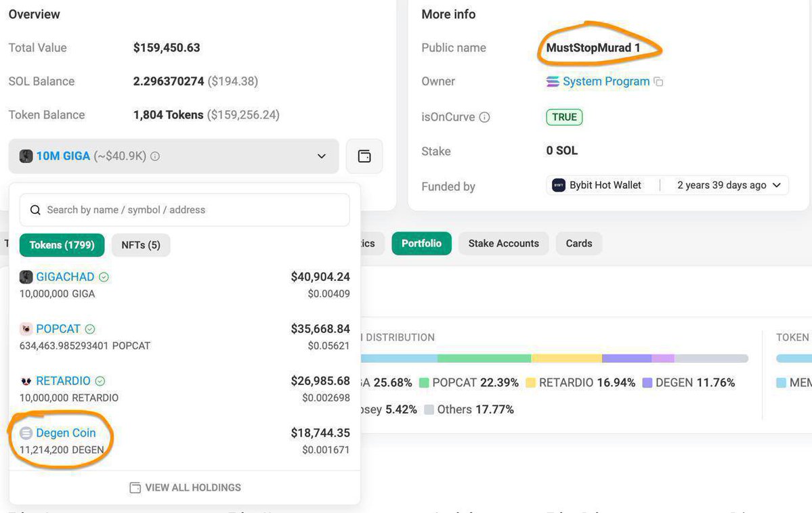Click wallet icon beside VIEW ALL HOLDINGS
The width and height of the screenshot is (812, 513).
point(135,488)
